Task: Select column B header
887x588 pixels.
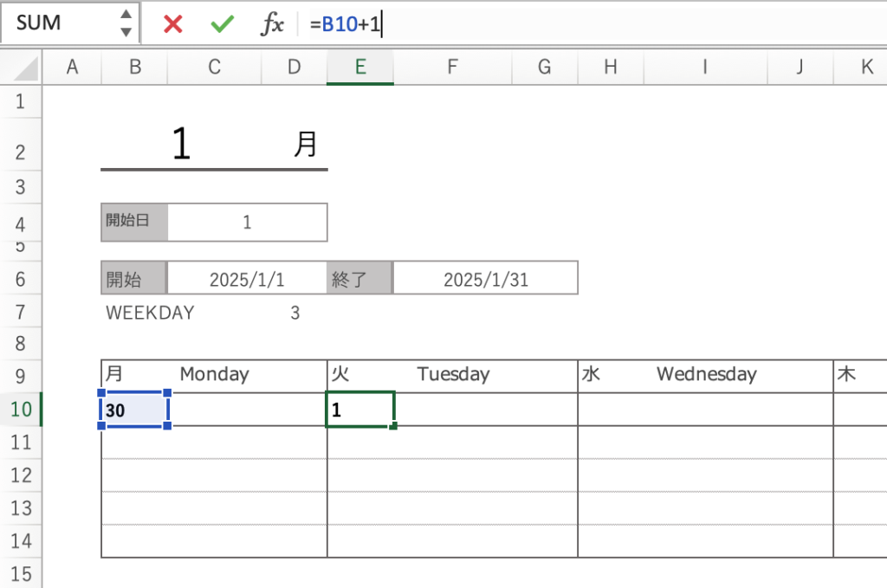Action: pyautogui.click(x=134, y=68)
